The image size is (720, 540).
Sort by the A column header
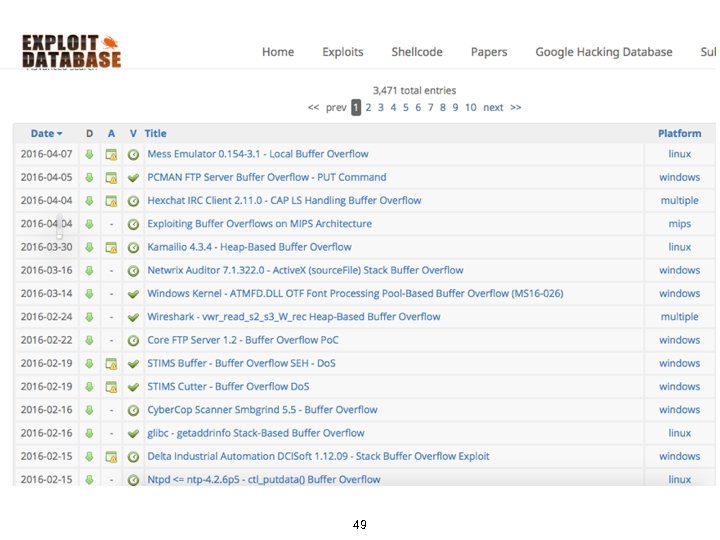coord(111,134)
